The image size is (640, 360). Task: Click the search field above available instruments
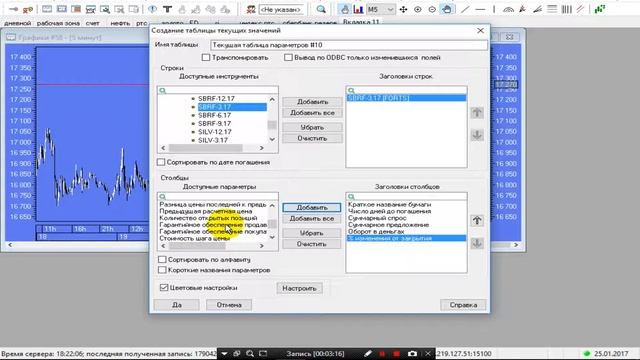(218, 90)
